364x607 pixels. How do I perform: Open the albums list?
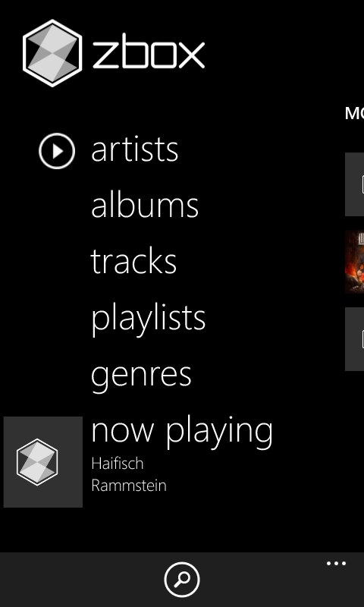(x=145, y=205)
